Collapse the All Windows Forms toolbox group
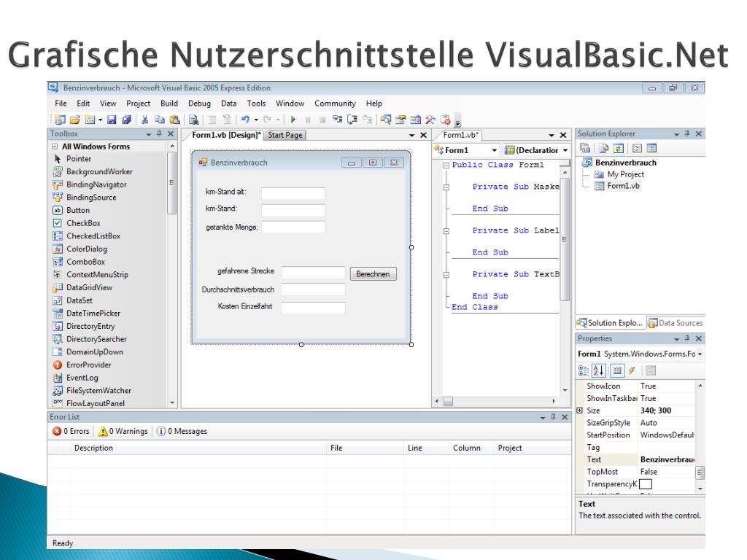The image size is (747, 560). click(x=55, y=147)
